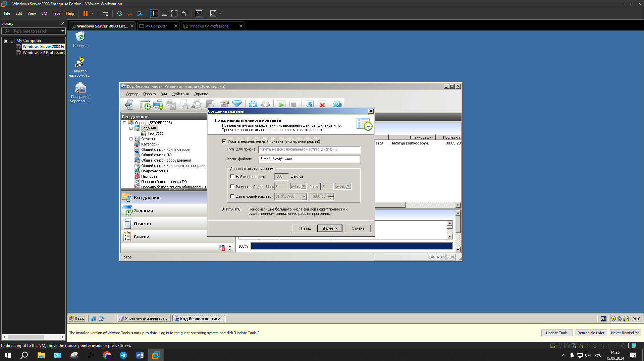Click the blue help question mark icon
644x361 pixels.
point(337,105)
